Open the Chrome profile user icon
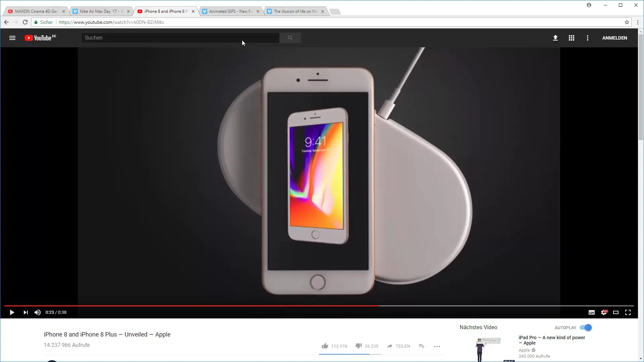 point(589,5)
